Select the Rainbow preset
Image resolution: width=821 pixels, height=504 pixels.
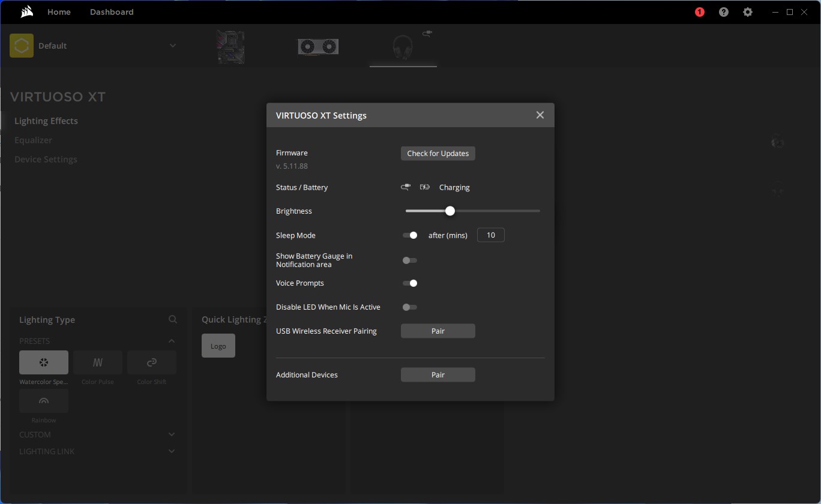pyautogui.click(x=44, y=401)
